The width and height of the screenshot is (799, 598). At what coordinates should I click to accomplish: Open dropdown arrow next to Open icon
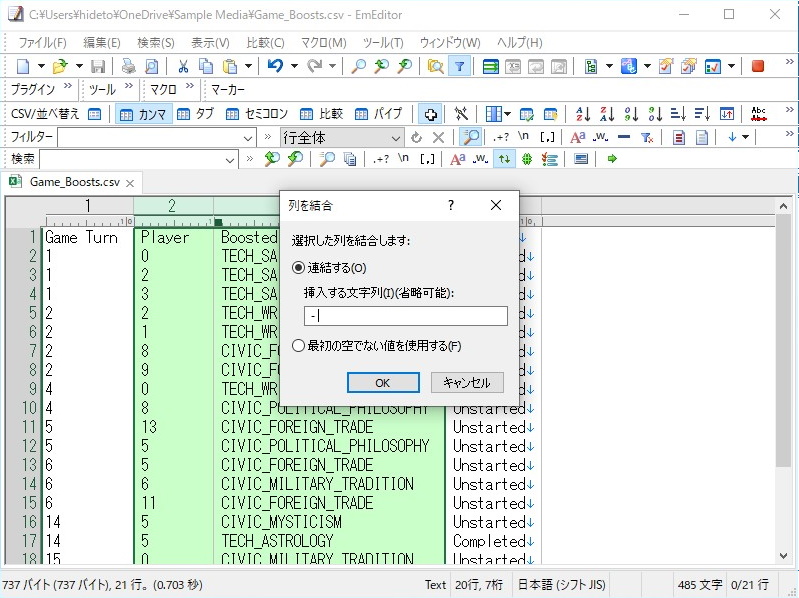[79, 66]
